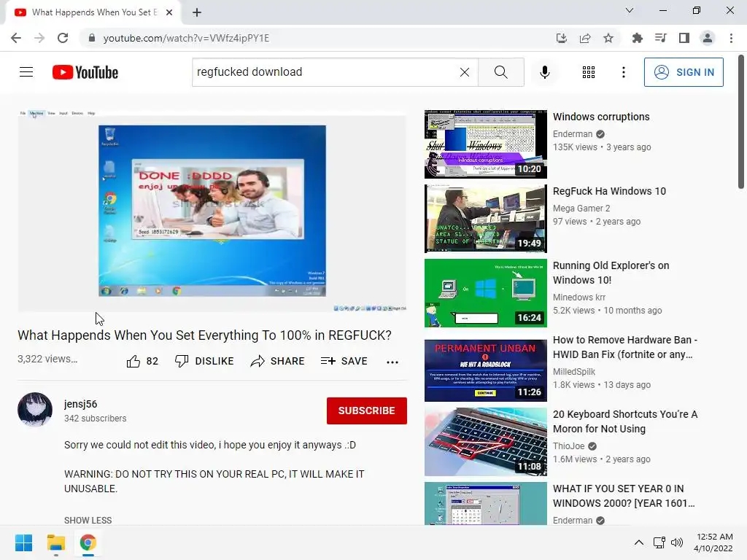
Task: View site information lock icon
Action: 91,38
